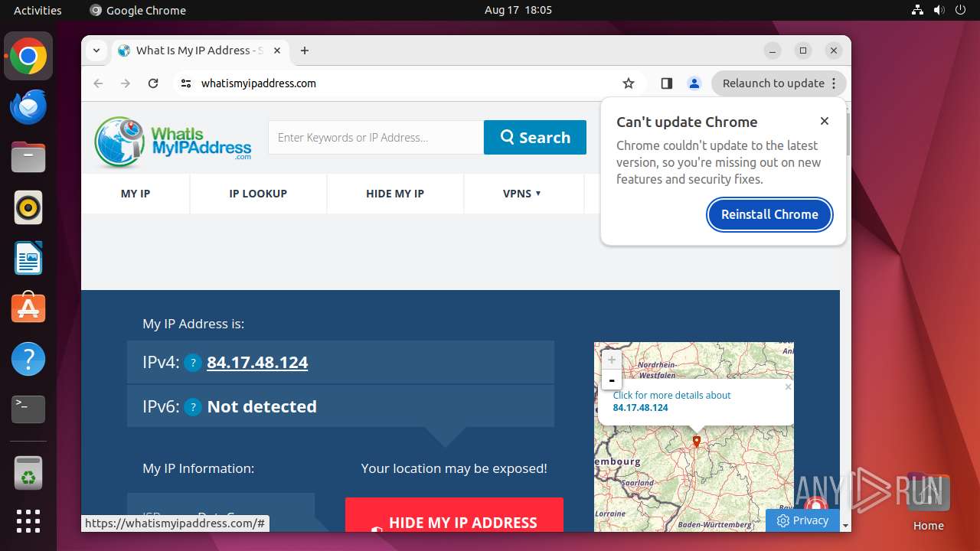The image size is (980, 551).
Task: Close the What Is My IP Address tab
Action: tap(277, 51)
